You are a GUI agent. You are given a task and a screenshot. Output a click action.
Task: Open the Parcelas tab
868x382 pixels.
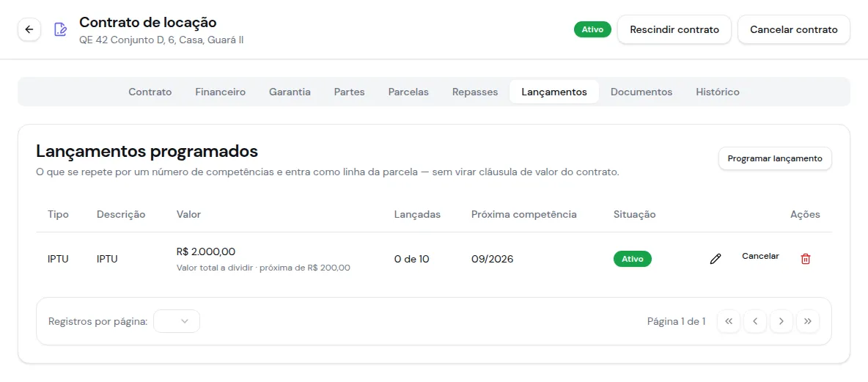pos(408,92)
